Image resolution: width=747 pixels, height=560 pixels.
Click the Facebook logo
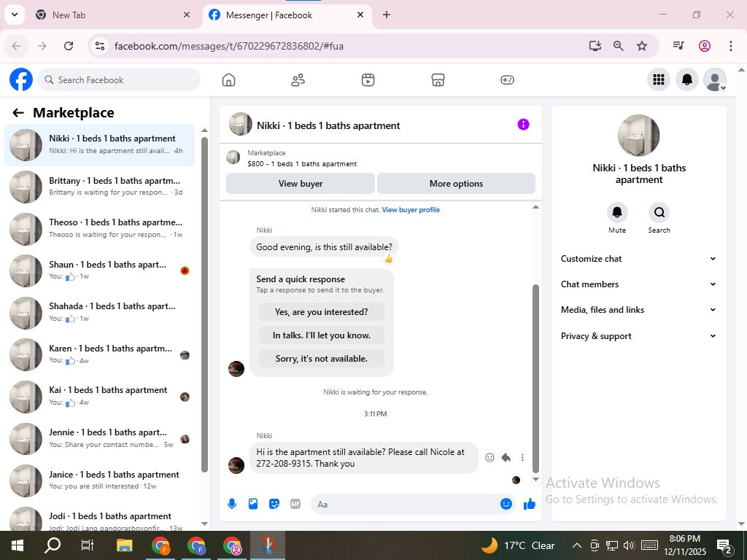click(x=21, y=79)
